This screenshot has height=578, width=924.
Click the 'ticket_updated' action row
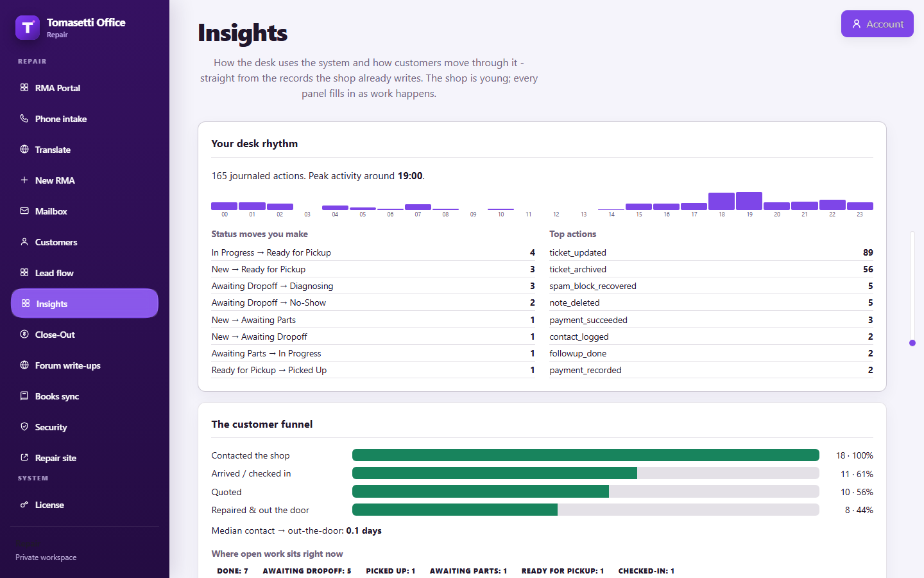(x=711, y=252)
